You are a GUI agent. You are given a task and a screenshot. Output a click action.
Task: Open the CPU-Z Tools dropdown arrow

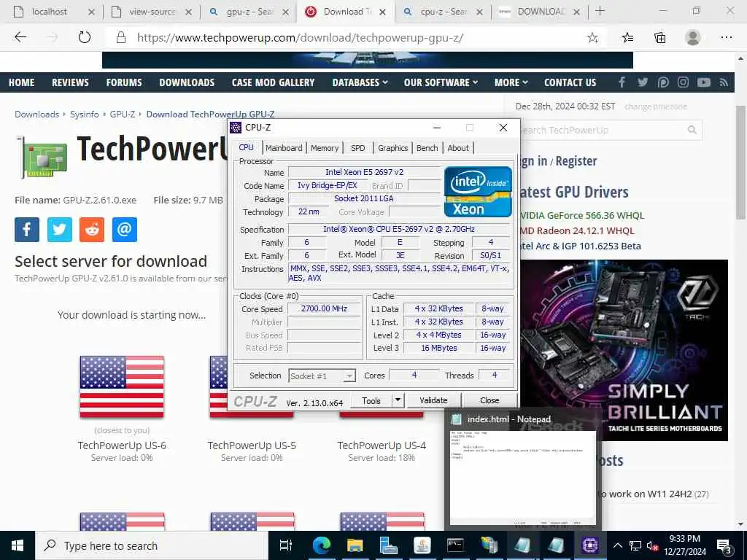click(x=398, y=400)
